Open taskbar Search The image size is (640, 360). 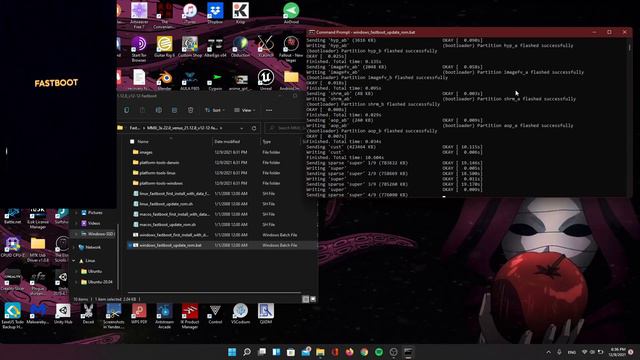(247, 352)
